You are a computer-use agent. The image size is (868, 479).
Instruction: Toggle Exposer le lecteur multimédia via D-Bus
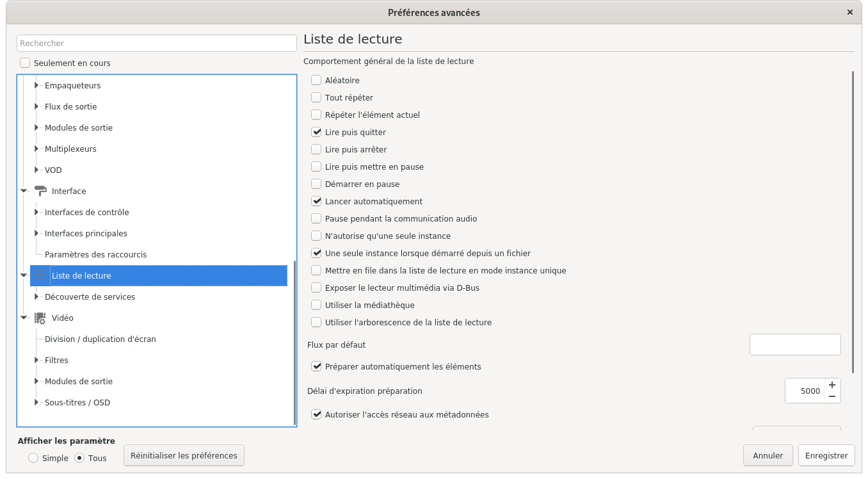[x=316, y=288]
